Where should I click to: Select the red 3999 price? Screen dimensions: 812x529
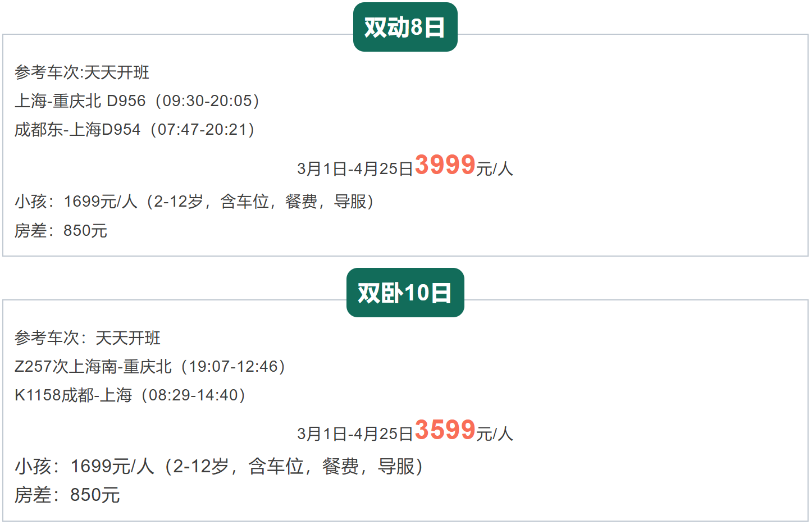[x=445, y=165]
